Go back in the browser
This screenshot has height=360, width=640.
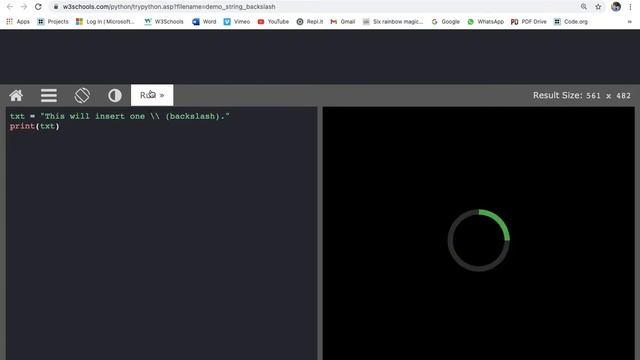(10, 7)
